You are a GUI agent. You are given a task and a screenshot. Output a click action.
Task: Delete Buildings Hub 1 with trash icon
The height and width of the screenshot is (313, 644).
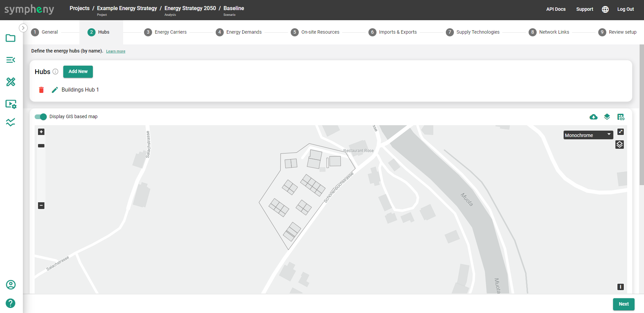pos(41,90)
